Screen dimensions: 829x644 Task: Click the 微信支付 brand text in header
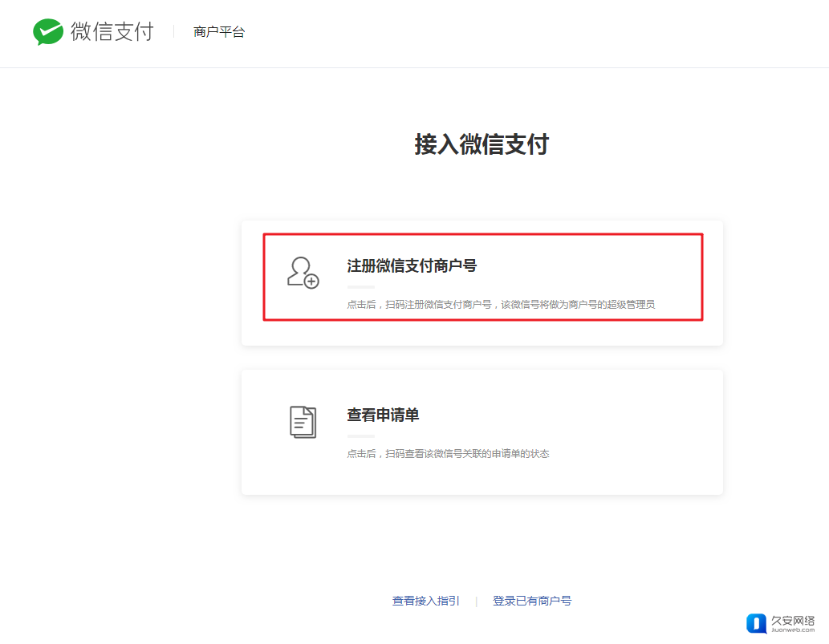[112, 32]
